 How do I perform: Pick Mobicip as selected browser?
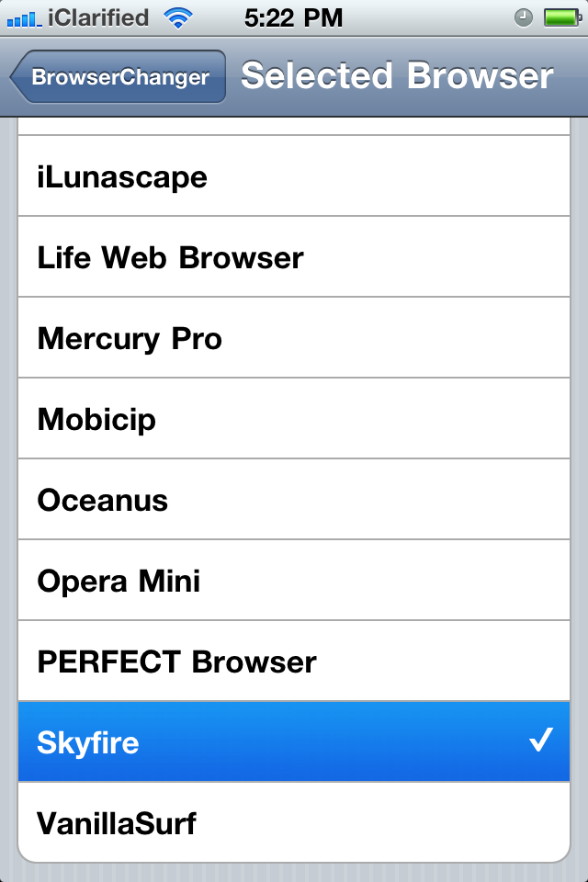click(x=294, y=419)
